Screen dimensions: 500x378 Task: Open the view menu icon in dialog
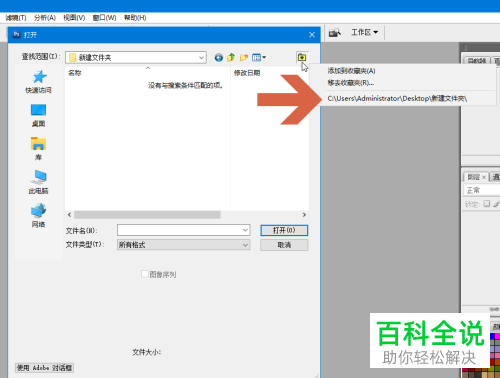[259, 58]
